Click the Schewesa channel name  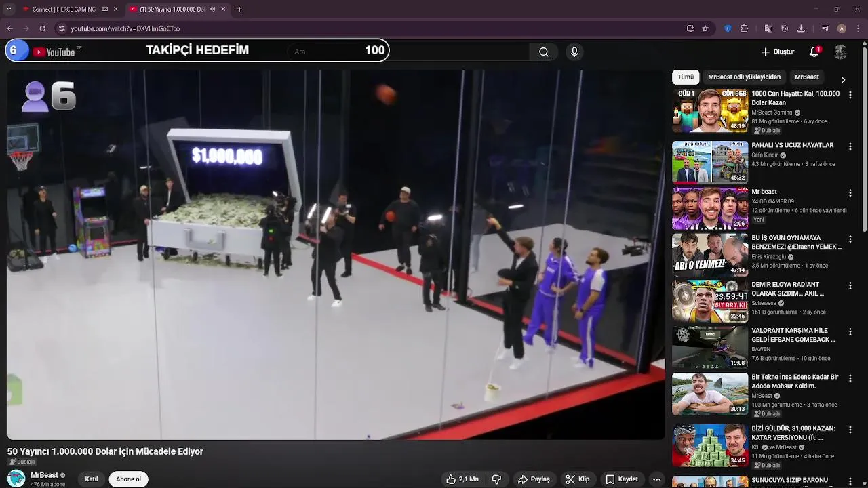coord(764,303)
